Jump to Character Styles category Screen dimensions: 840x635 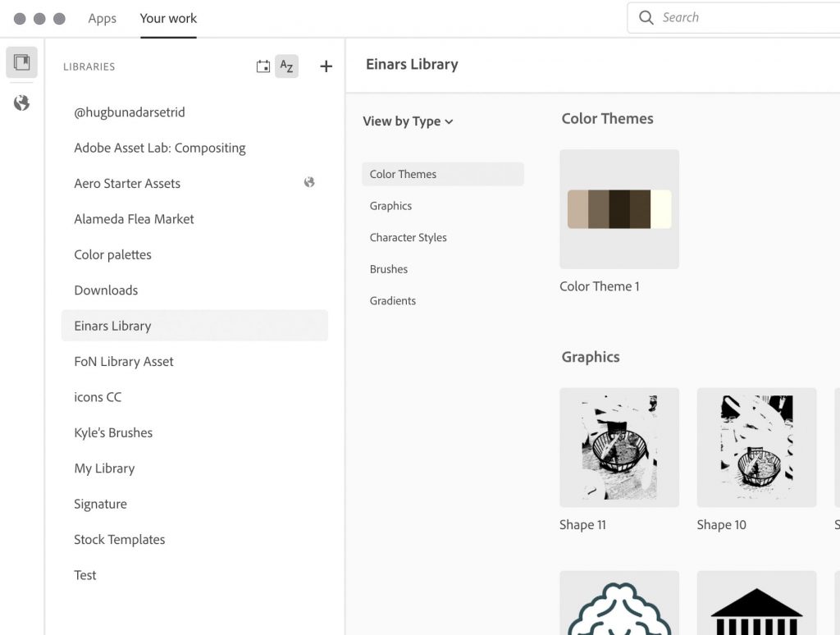408,237
